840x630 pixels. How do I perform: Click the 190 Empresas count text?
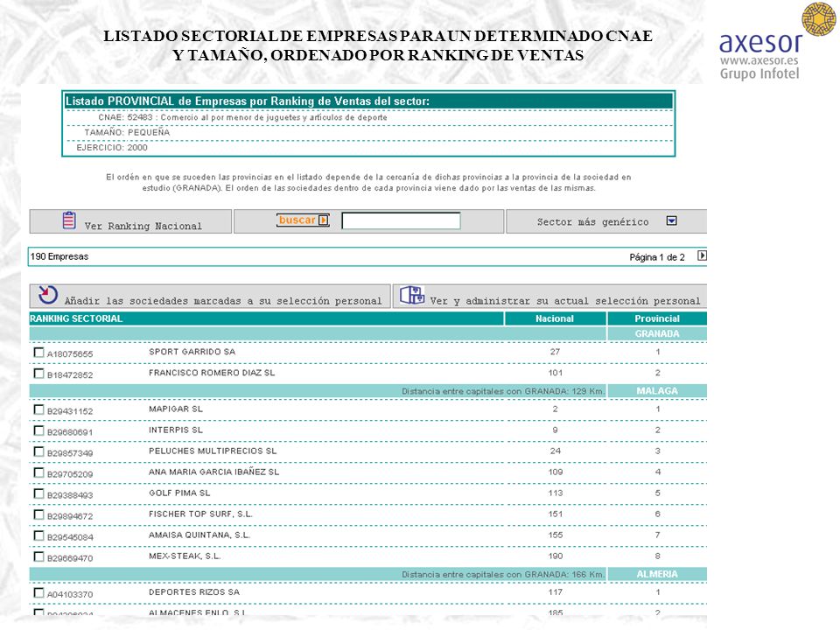[x=59, y=256]
